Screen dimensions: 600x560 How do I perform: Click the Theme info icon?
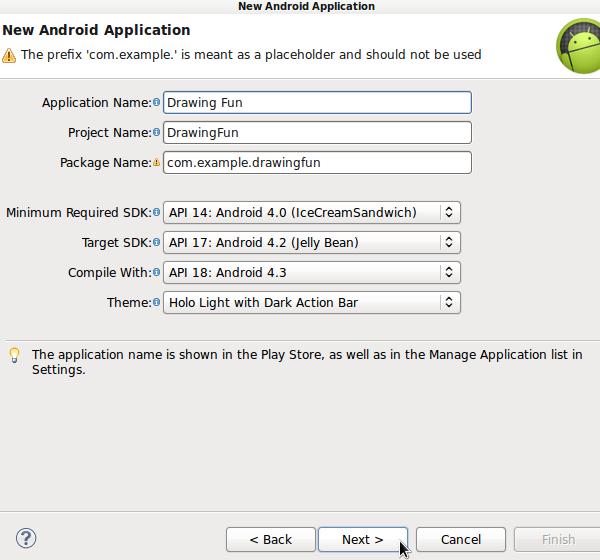point(157,302)
